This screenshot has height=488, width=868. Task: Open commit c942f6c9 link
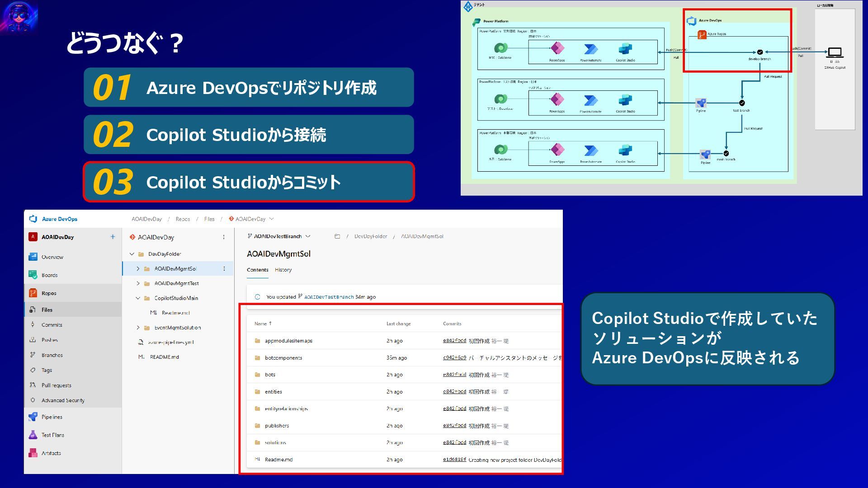click(454, 357)
